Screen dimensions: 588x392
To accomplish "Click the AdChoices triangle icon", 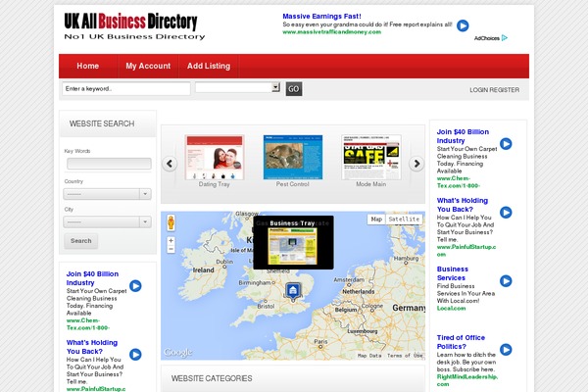I will coord(505,38).
